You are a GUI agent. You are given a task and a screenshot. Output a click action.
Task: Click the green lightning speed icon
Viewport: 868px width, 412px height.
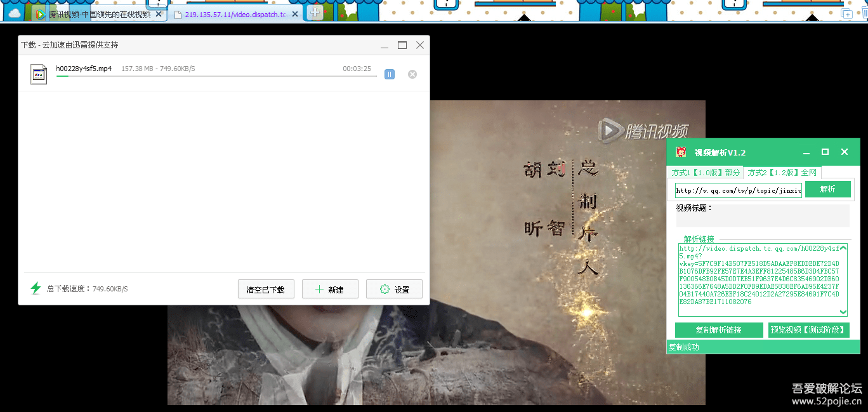(x=36, y=288)
